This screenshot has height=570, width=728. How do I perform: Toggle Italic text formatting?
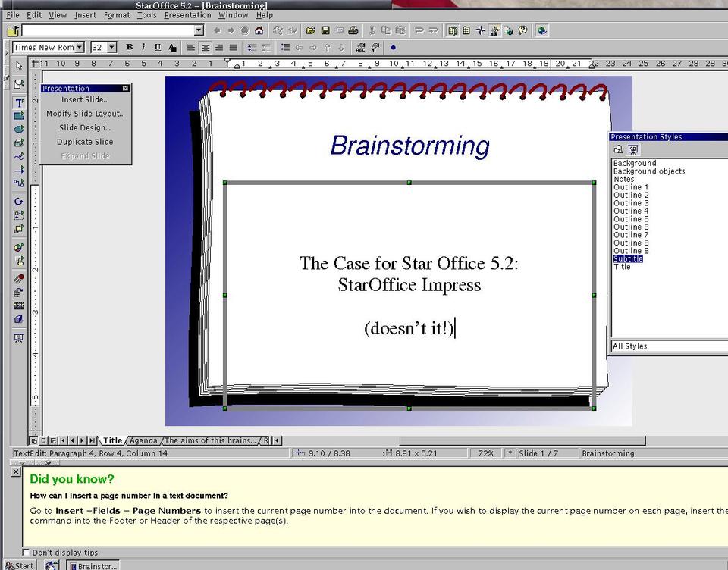143,47
